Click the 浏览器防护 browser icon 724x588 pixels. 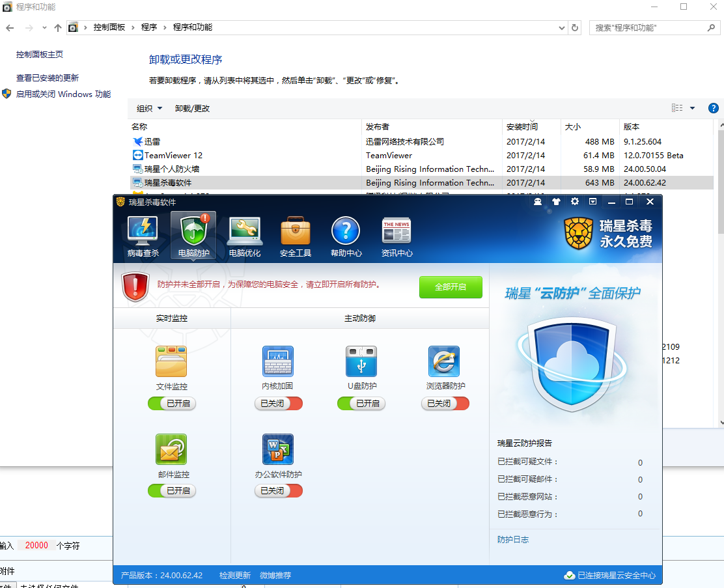click(444, 361)
